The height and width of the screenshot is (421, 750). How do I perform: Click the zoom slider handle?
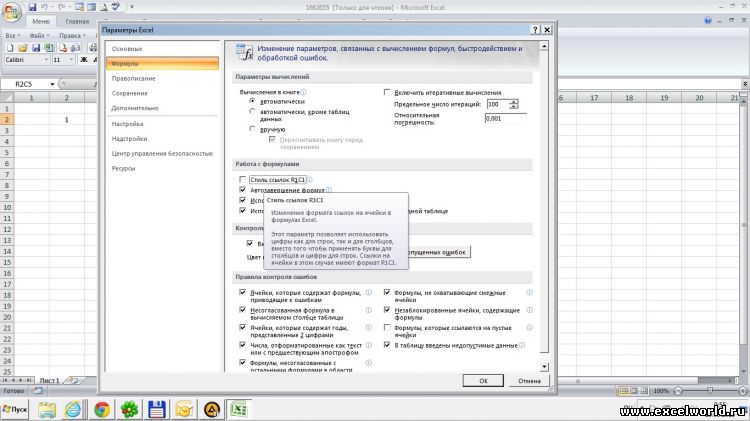[x=710, y=391]
